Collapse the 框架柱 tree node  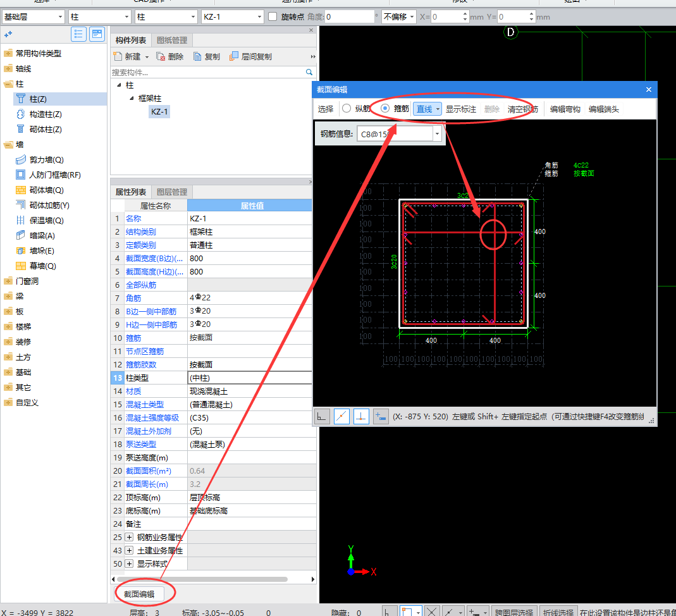(132, 98)
